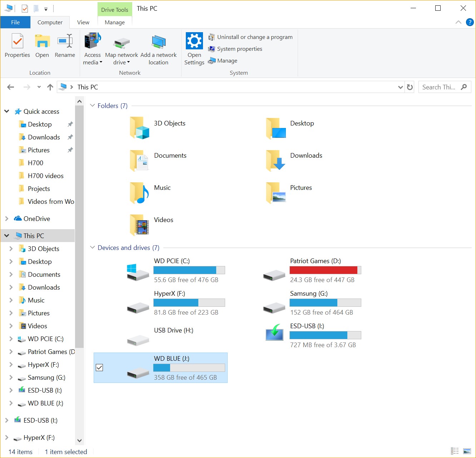Image resolution: width=476 pixels, height=458 pixels.
Task: Click the Properties ribbon icon
Action: (17, 41)
